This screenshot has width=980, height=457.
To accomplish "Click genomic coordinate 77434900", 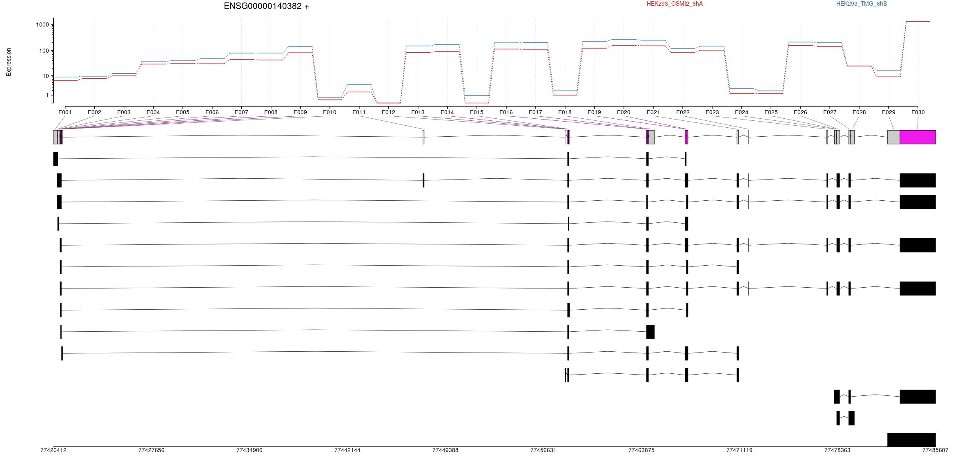I will [x=249, y=450].
